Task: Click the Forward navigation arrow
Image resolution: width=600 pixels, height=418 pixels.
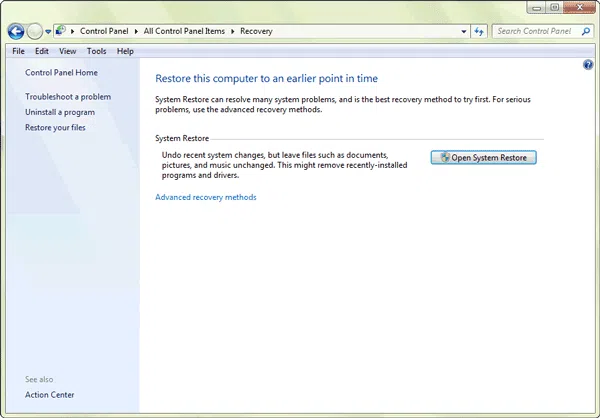Action: pos(34,31)
